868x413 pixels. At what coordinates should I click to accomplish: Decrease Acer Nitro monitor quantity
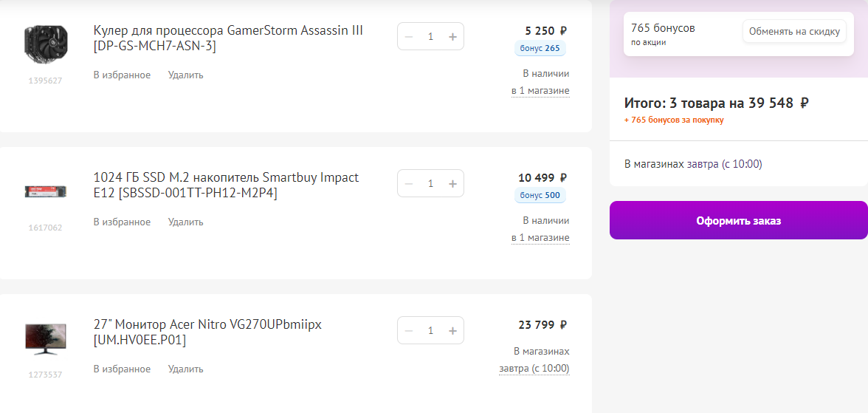pyautogui.click(x=409, y=330)
